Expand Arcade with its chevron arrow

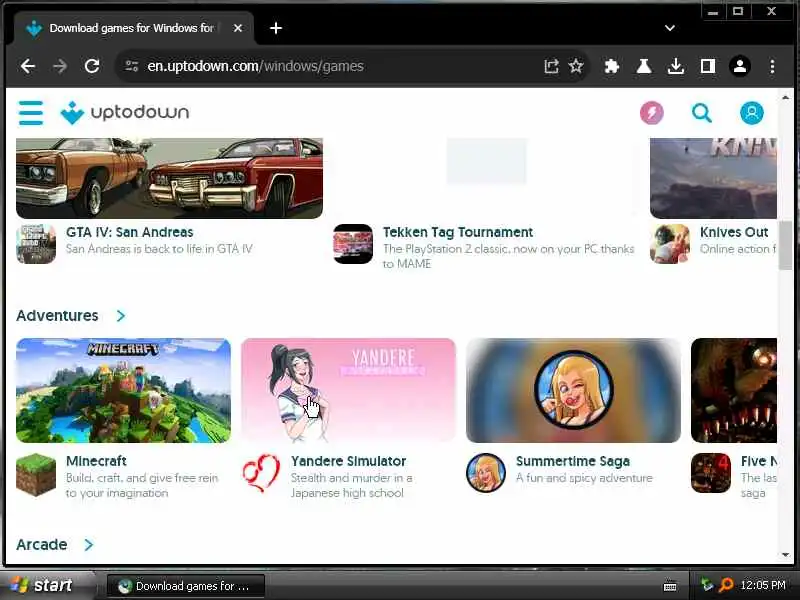tap(89, 545)
